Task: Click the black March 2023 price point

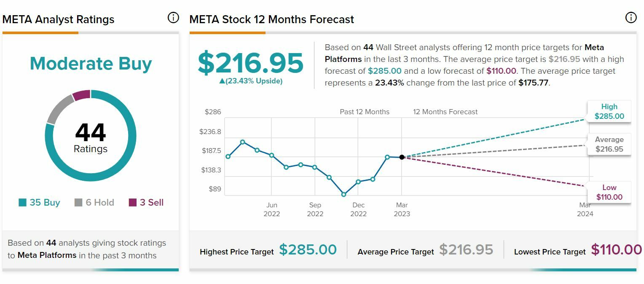Action: tap(402, 157)
